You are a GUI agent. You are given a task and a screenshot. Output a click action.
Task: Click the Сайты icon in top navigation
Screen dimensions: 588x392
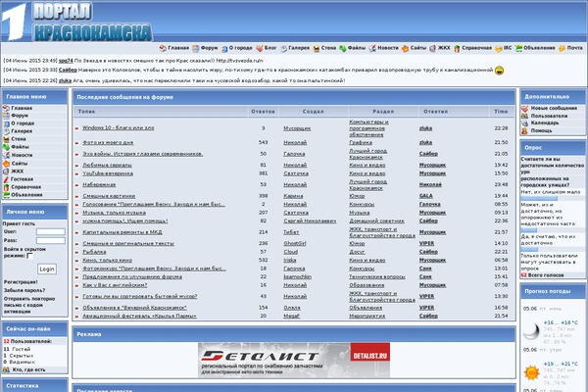pos(405,48)
